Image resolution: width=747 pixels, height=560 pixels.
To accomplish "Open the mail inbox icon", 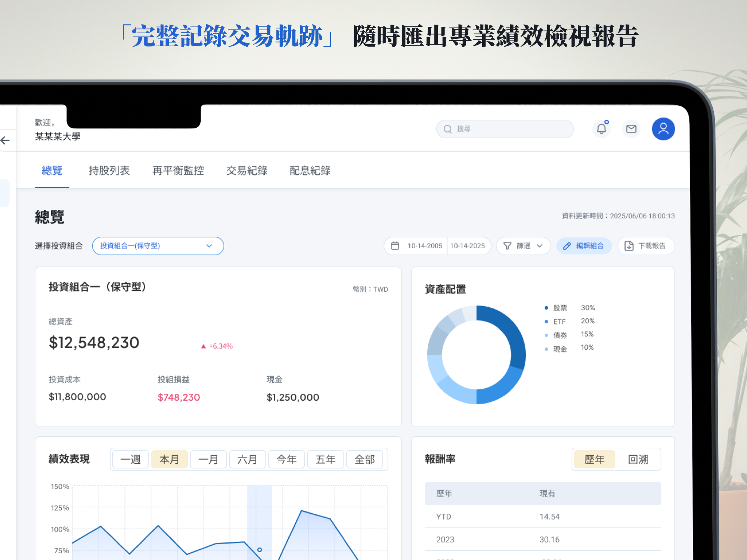I will [x=631, y=129].
